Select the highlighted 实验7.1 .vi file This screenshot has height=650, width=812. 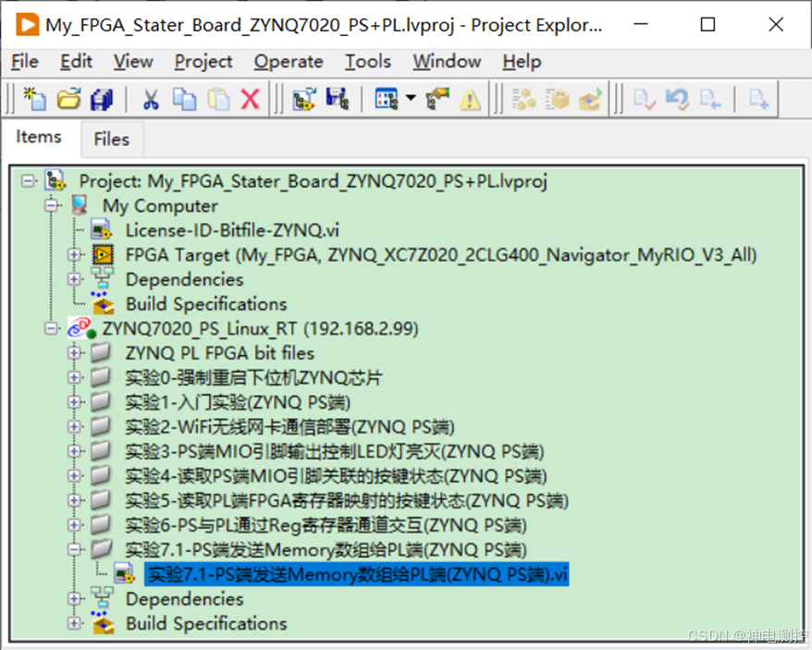[357, 574]
